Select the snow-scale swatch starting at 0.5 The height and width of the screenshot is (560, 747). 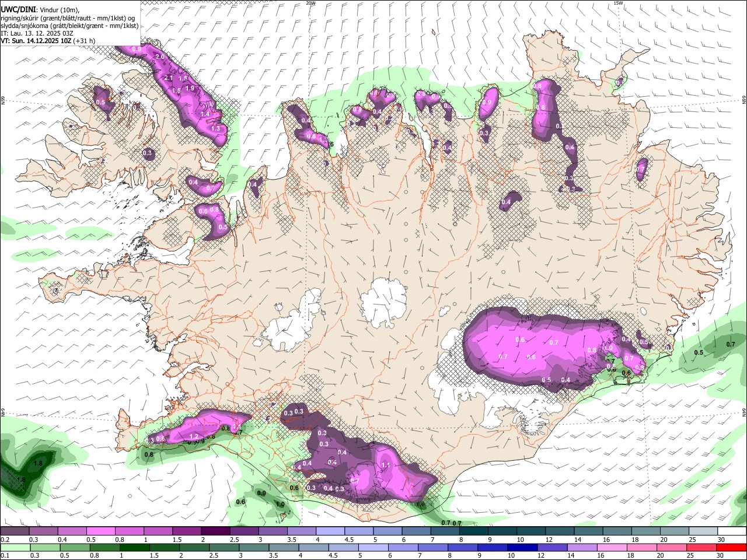pyautogui.click(x=101, y=531)
